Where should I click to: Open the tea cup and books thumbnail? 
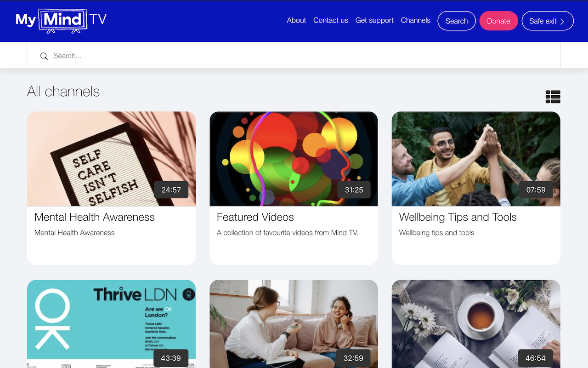475,324
